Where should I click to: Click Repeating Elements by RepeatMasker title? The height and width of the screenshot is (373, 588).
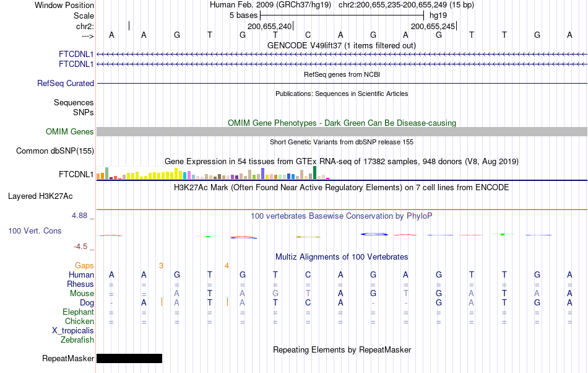[x=342, y=349]
